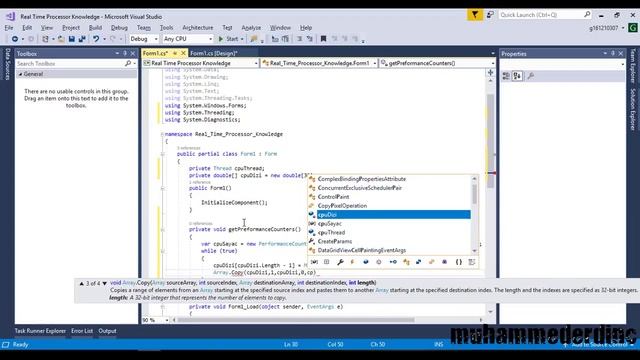Undo the last edit via toolbar
The height and width of the screenshot is (360, 640).
coord(96,39)
